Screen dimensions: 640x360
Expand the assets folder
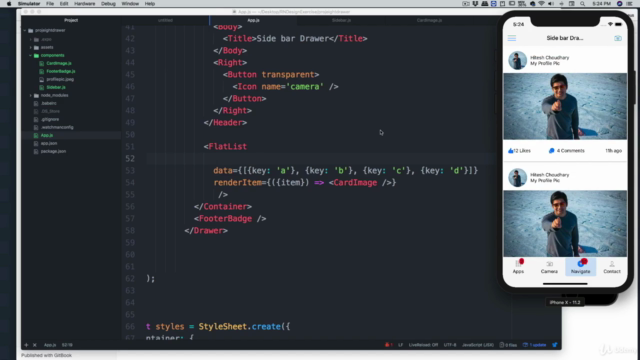click(31, 47)
